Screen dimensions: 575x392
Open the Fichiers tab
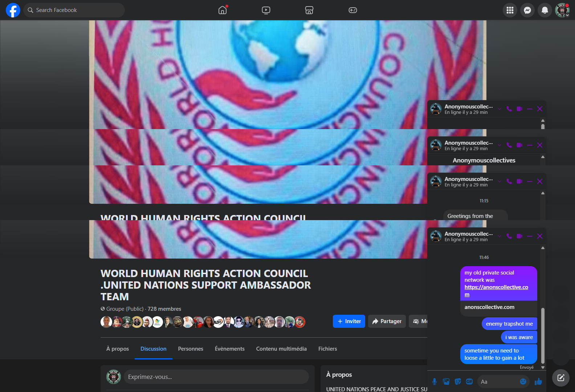pos(327,349)
